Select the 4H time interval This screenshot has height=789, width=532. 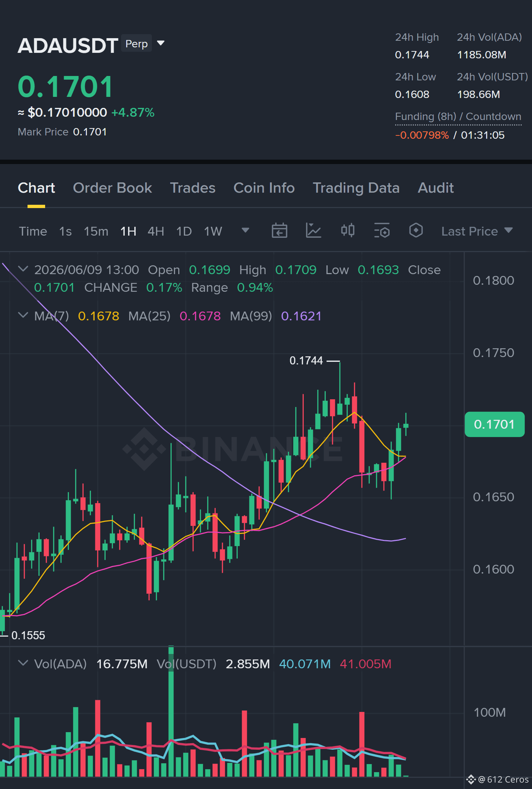point(156,231)
